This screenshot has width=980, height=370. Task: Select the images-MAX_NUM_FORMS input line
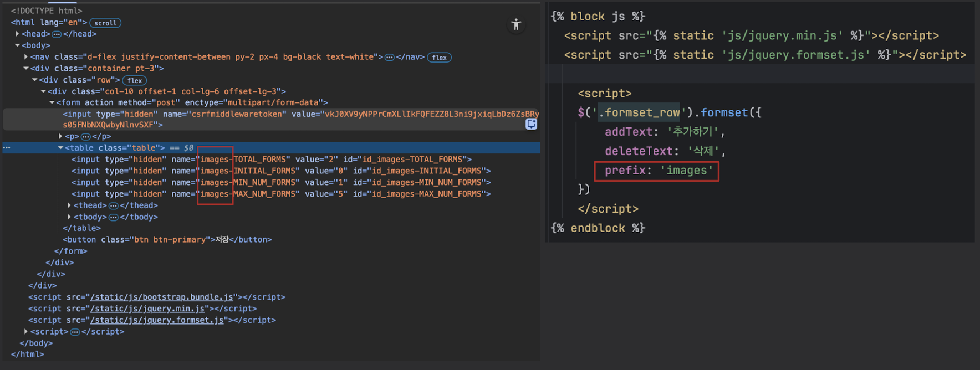point(281,194)
